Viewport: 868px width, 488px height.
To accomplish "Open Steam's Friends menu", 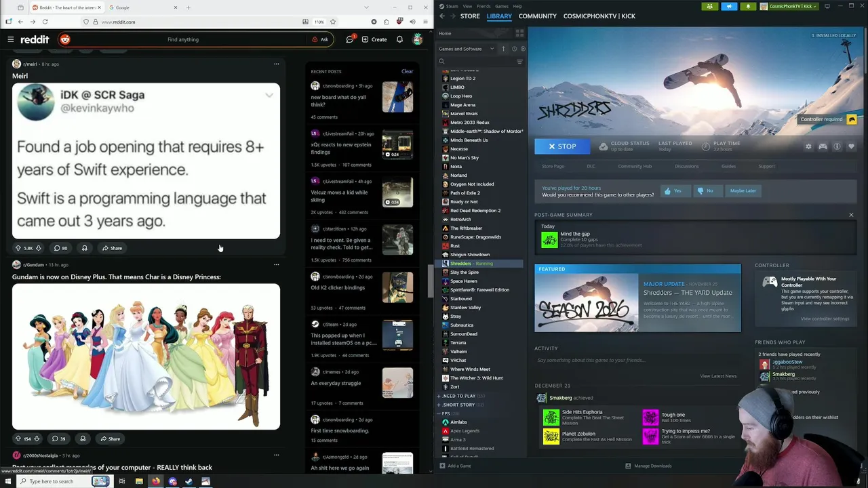I will (x=484, y=6).
